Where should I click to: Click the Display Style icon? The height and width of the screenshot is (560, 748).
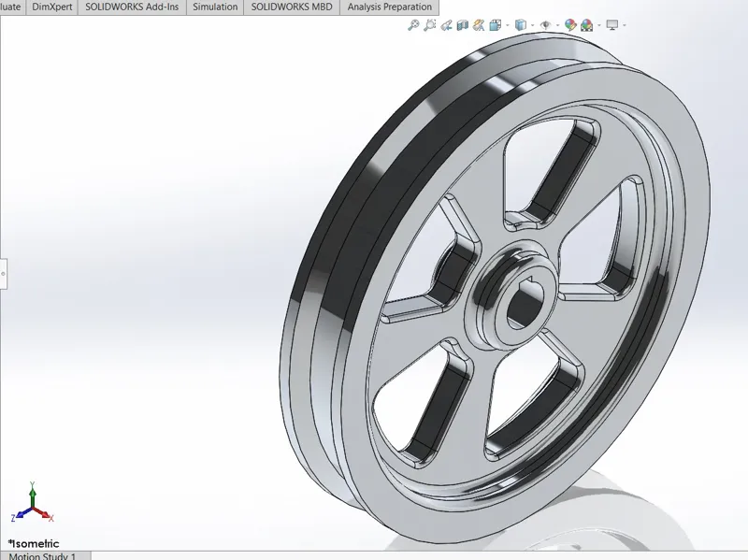[521, 25]
